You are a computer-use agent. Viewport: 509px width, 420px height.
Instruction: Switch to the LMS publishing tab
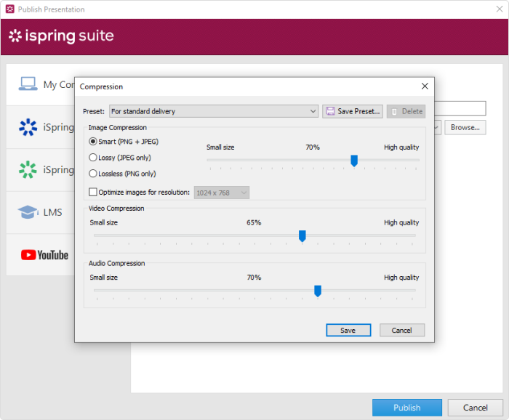click(x=40, y=212)
